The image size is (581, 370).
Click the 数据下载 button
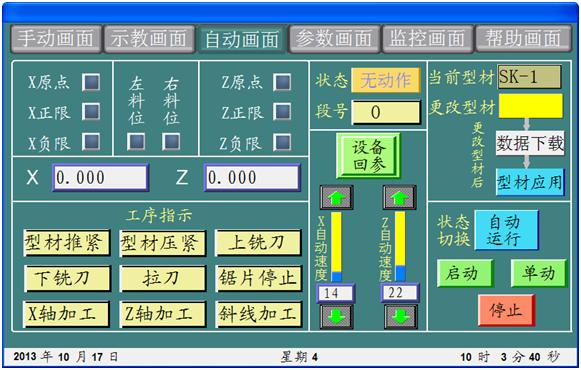(530, 143)
